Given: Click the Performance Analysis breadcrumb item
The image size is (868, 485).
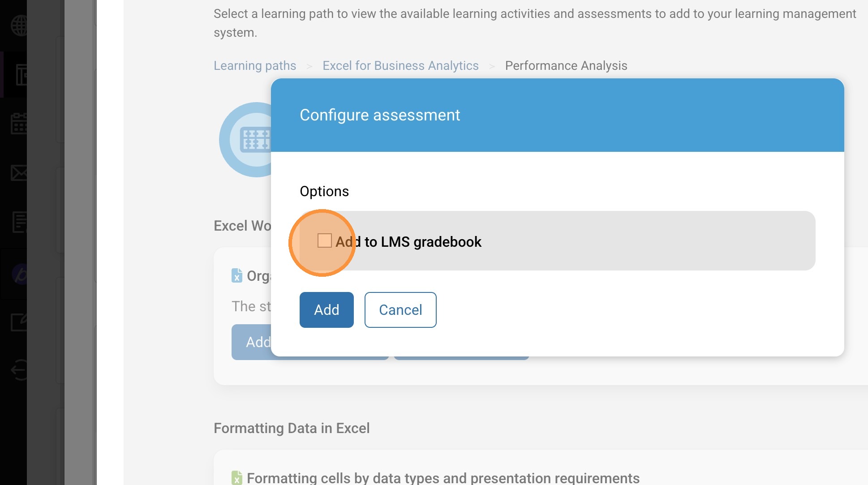Looking at the screenshot, I should [x=566, y=66].
